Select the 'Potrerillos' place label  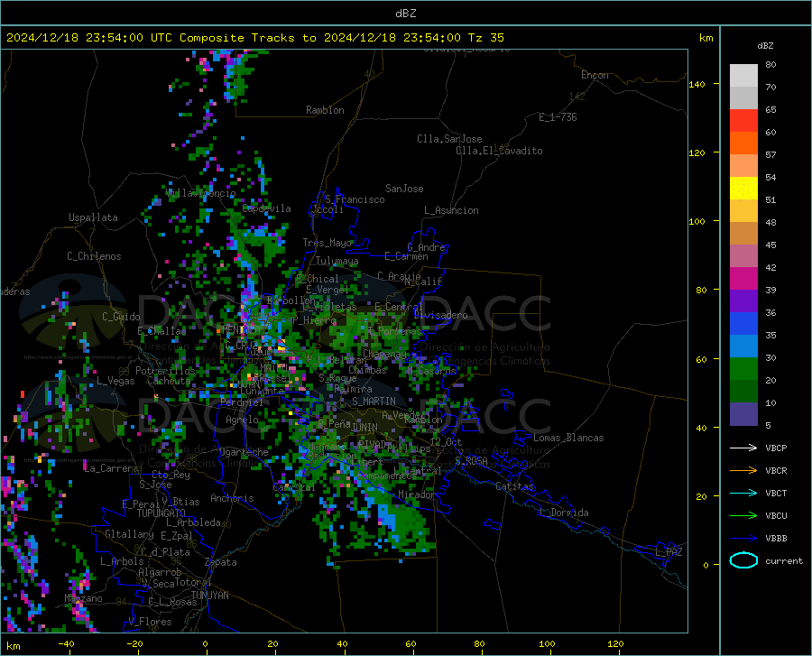tap(165, 371)
